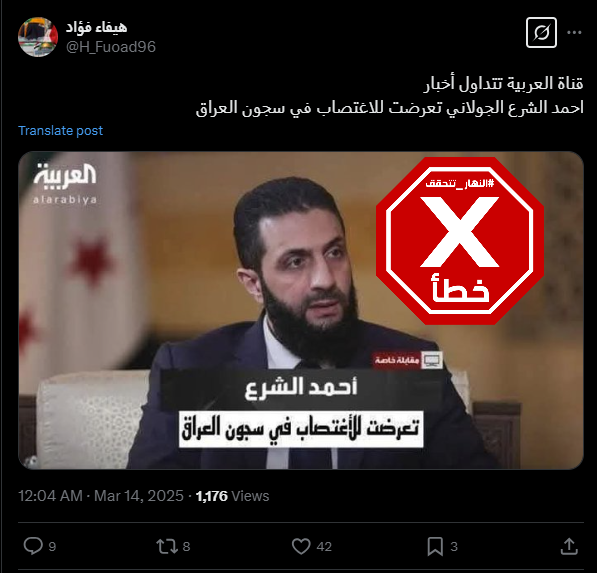Screen dimensions: 597x573
Task: Click the repost count 8
Action: [x=186, y=547]
